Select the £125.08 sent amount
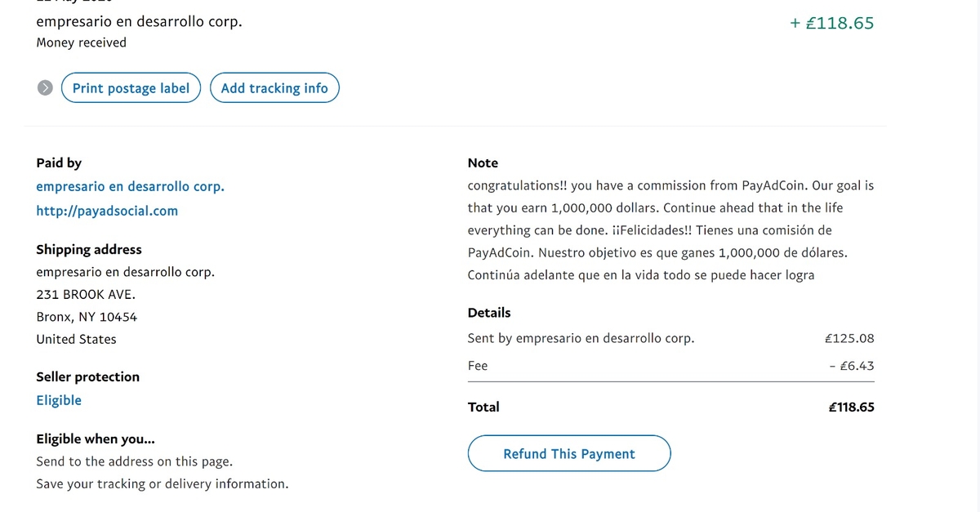The width and height of the screenshot is (980, 512). click(849, 338)
